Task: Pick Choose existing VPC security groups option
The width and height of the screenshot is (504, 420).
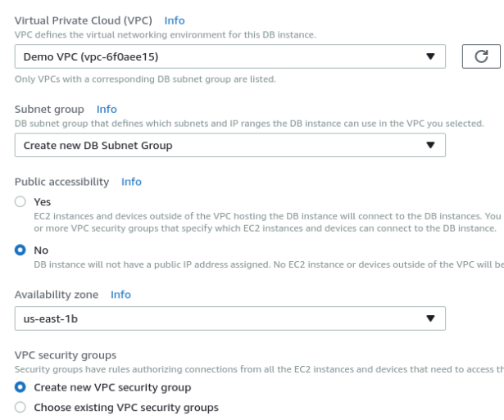Action: pos(20,408)
